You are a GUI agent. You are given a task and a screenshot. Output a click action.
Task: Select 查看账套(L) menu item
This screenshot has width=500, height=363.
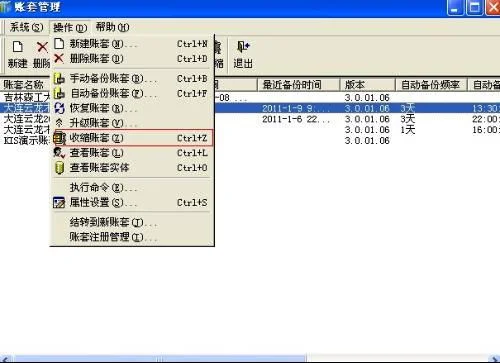131,153
